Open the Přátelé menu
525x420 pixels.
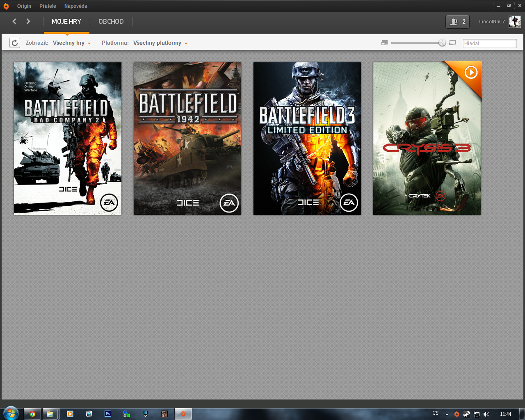(x=48, y=6)
